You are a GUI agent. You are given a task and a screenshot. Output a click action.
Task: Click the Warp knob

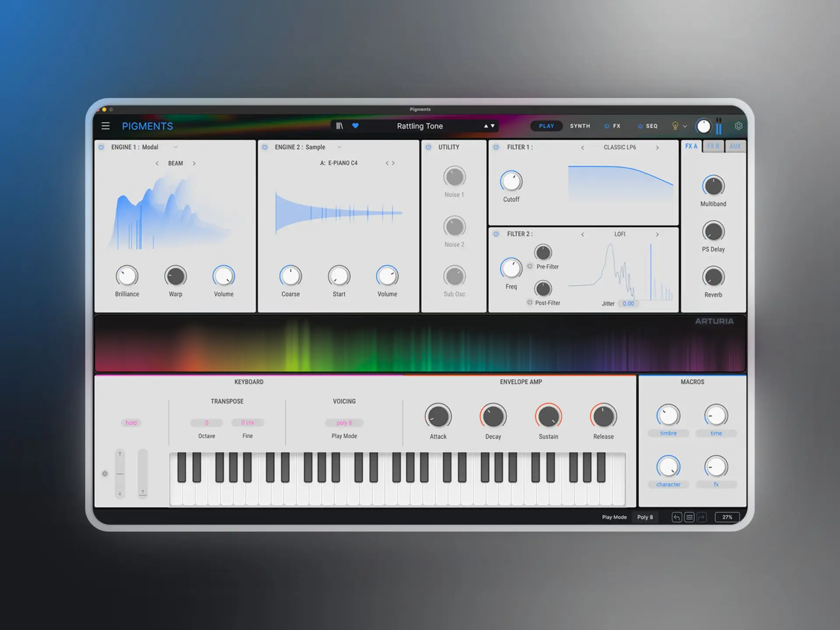175,276
